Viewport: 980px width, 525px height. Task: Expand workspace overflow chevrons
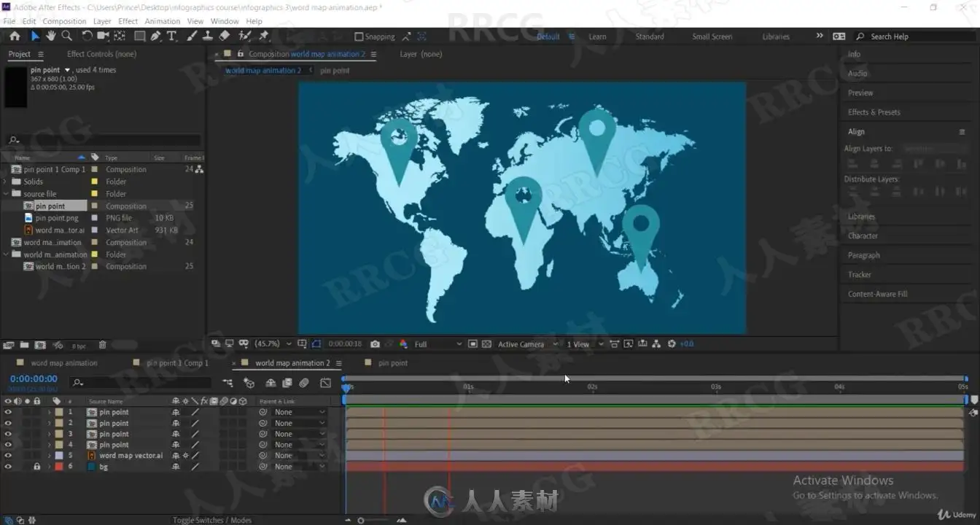819,36
